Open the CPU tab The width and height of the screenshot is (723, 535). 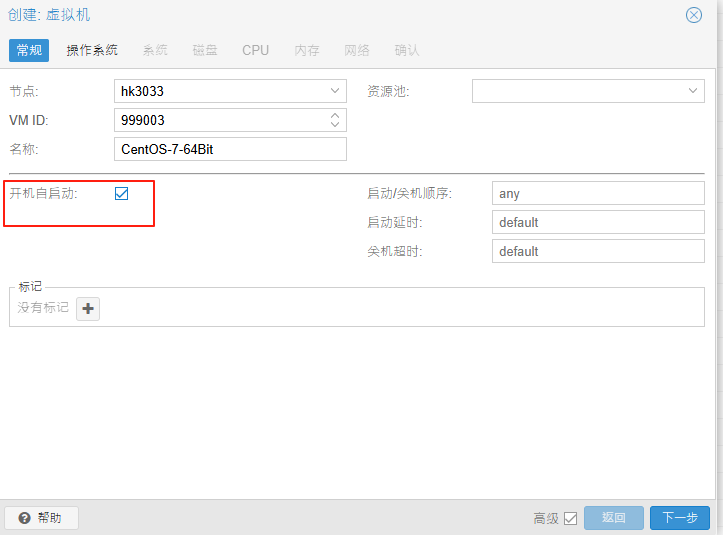coord(255,50)
